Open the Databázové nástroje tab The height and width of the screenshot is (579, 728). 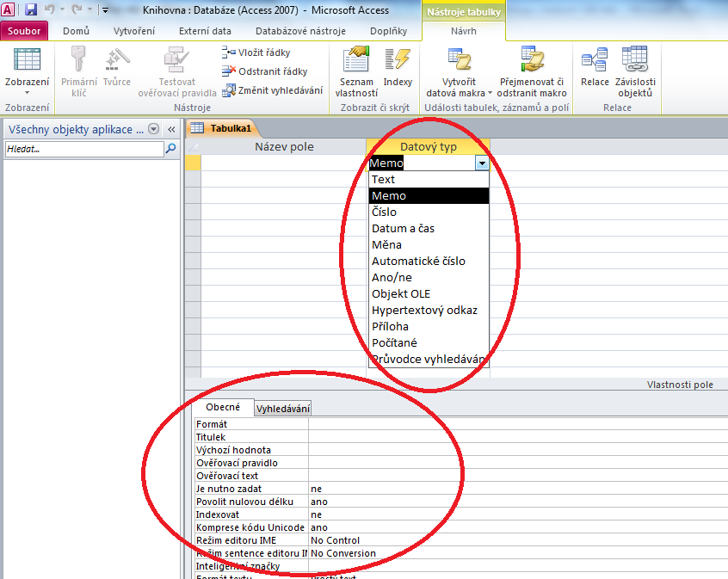300,31
